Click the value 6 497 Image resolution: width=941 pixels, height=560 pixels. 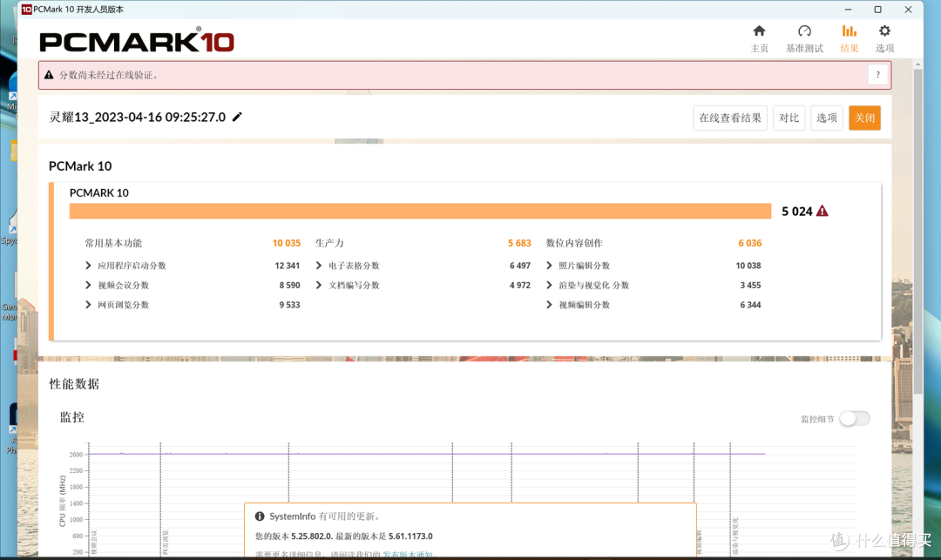(519, 266)
